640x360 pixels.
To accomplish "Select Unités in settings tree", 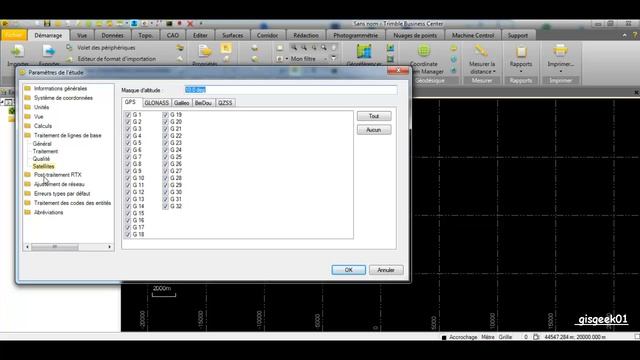I will click(41, 107).
